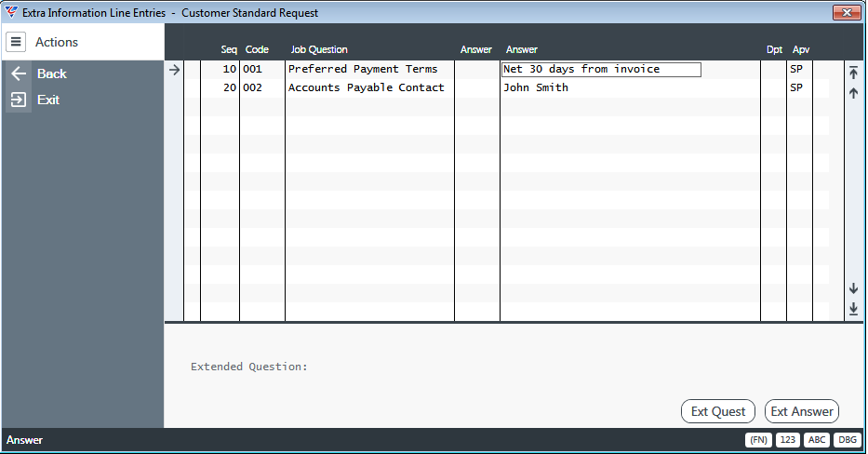
Task: Toggle the (FN) status indicator
Action: (758, 440)
